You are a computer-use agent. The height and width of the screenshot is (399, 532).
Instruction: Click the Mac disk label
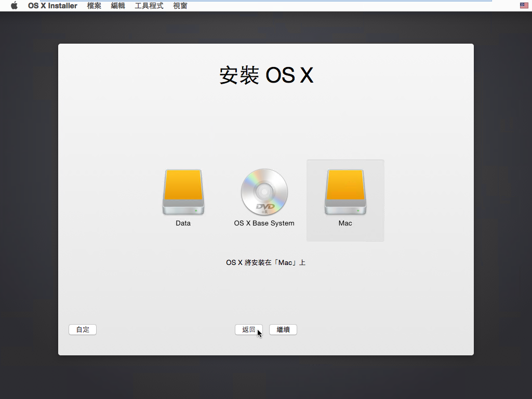[x=345, y=223]
